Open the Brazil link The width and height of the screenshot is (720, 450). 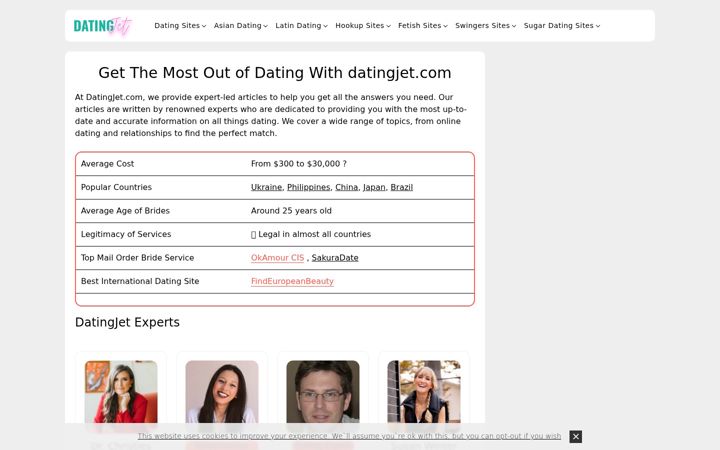click(x=402, y=187)
